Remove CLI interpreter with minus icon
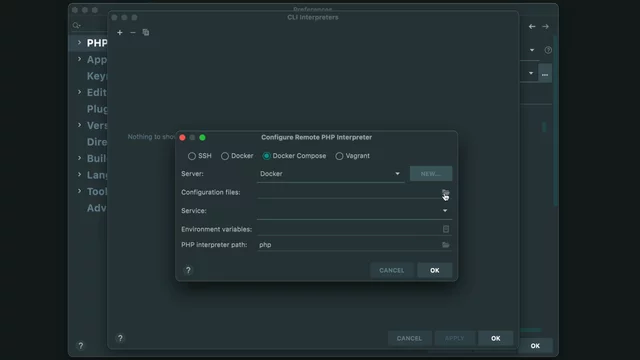The height and width of the screenshot is (360, 640). point(133,32)
